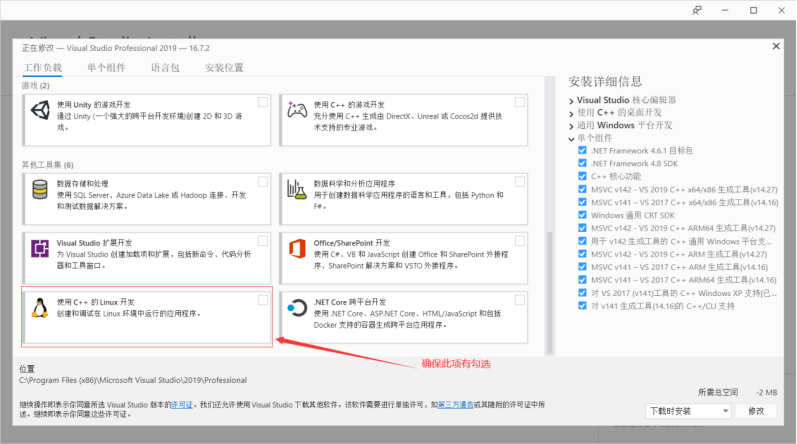Check the .NET Core cross-platform development checkbox
Image resolution: width=797 pixels, height=444 pixels.
coord(519,300)
